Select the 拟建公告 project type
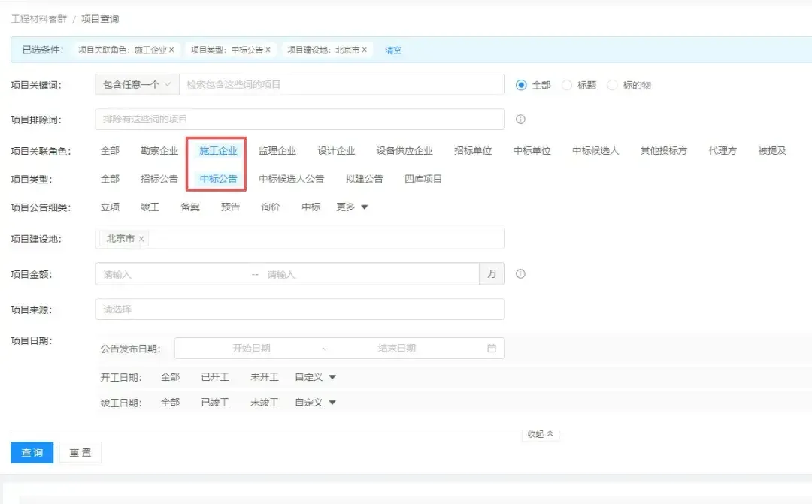 [x=364, y=179]
